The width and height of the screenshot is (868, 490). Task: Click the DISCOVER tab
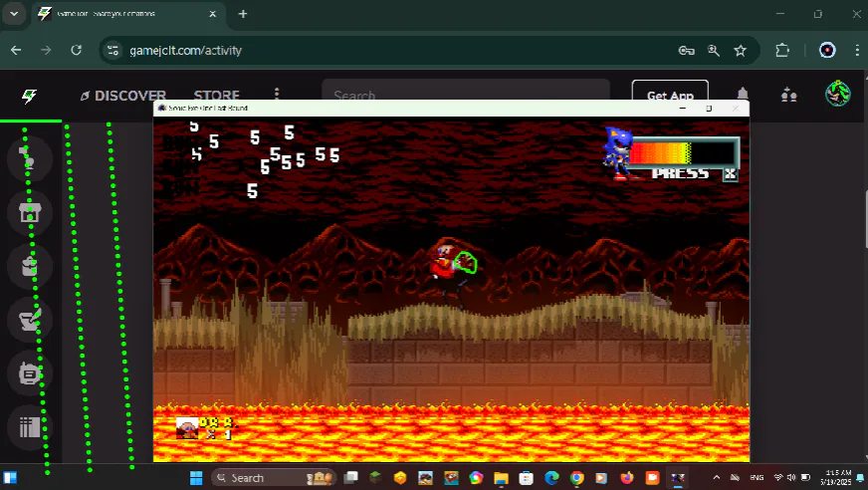tap(123, 96)
